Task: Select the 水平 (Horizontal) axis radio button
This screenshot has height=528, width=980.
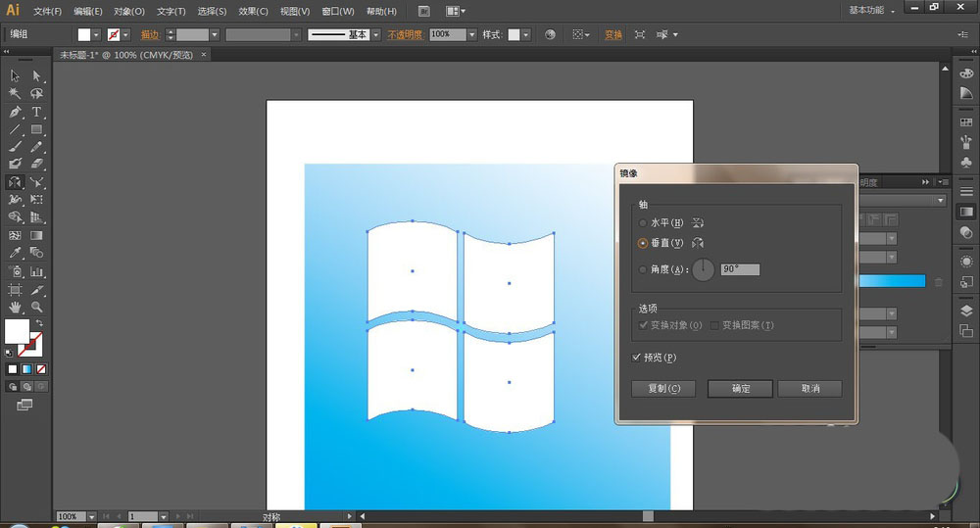Action: pos(643,222)
